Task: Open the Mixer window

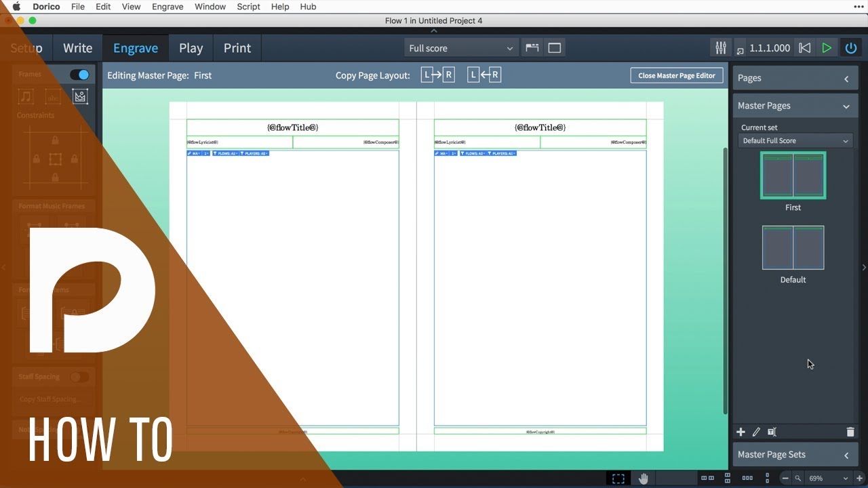Action: [720, 48]
